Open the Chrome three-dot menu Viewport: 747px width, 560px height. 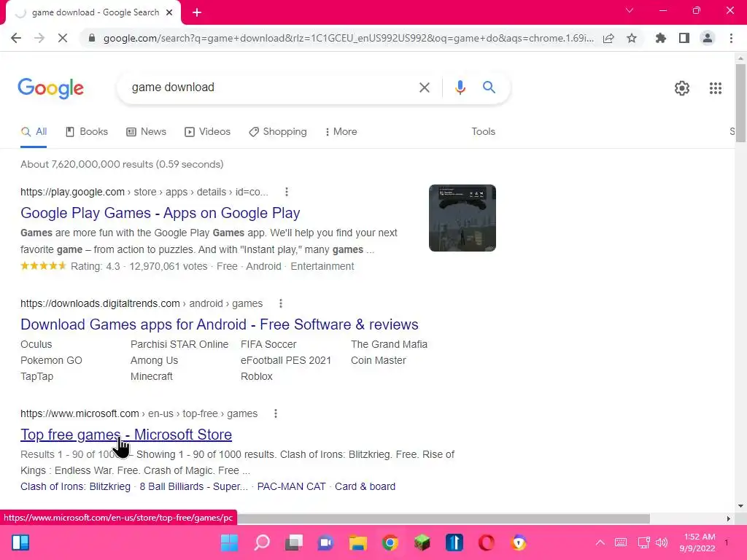(x=731, y=38)
